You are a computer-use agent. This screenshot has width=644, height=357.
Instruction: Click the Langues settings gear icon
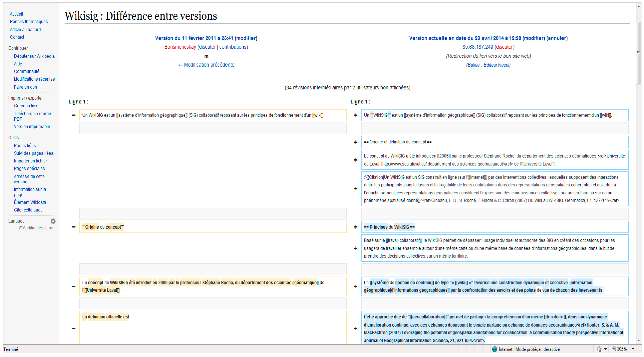click(53, 221)
